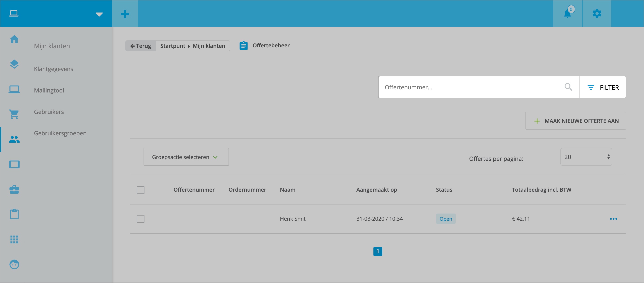Open Mailingtool menu item
Screen dimensions: 644x283
point(49,90)
